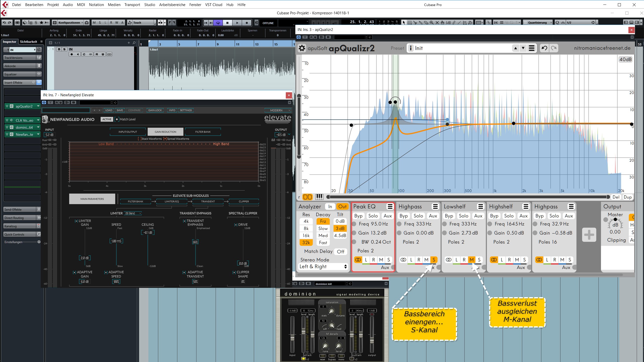Open the Limiter 26 Band dropdown
The image size is (644, 362).
coord(133,213)
